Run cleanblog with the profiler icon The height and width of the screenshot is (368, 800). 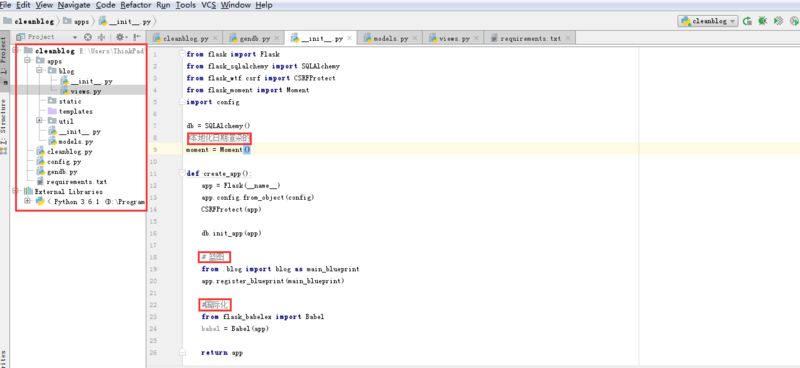coord(794,21)
